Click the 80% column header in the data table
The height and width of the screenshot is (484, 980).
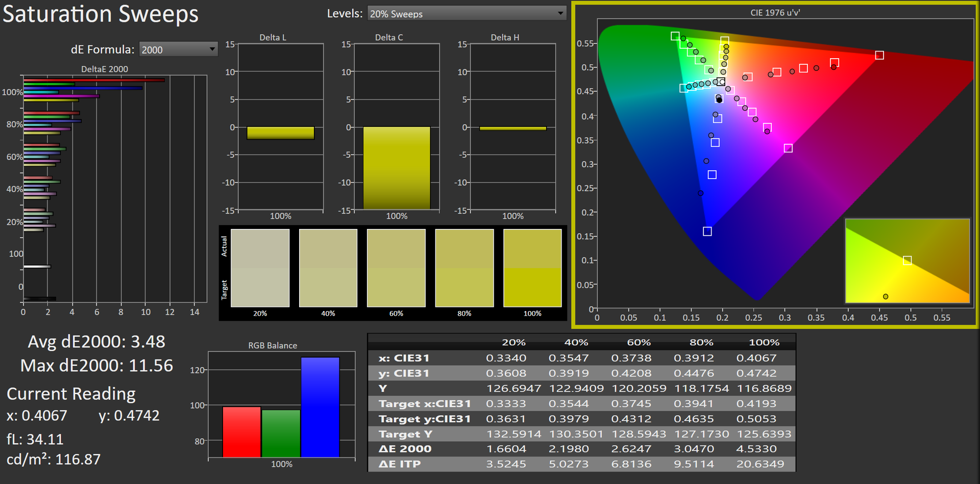pos(701,342)
